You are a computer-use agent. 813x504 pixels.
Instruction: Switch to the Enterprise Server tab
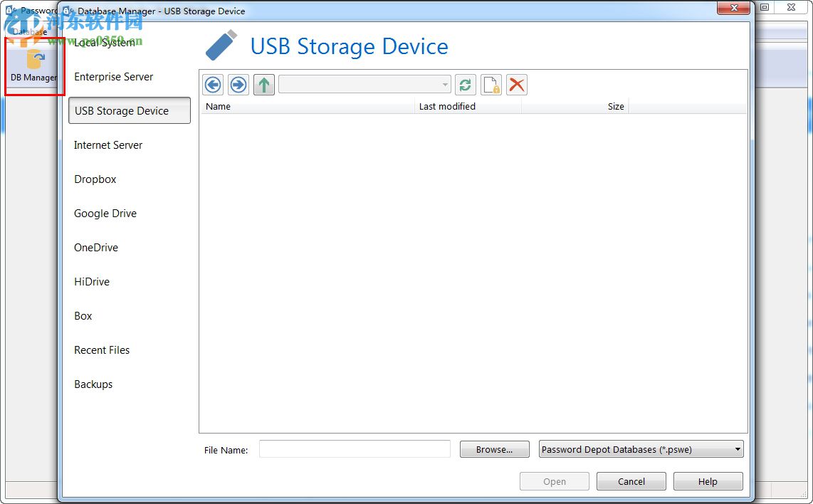pyautogui.click(x=114, y=77)
